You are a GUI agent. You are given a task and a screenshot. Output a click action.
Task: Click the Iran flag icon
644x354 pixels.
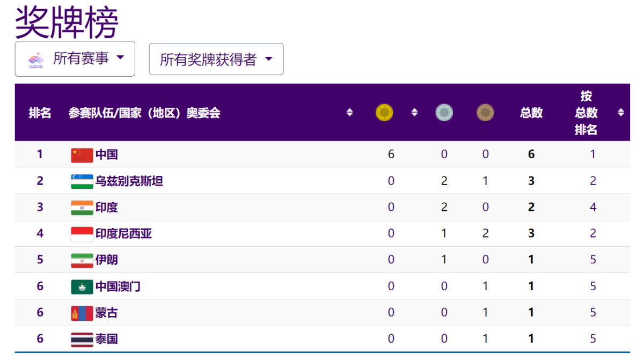click(x=82, y=260)
